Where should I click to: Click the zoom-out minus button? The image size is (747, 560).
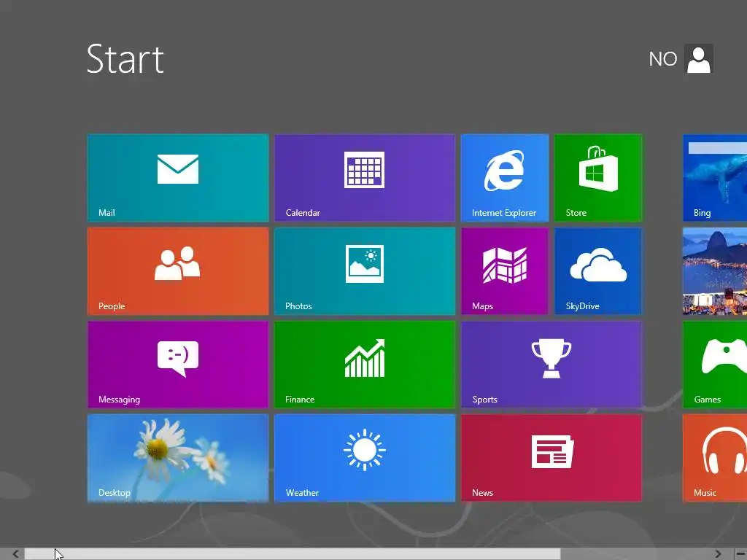coord(741,554)
